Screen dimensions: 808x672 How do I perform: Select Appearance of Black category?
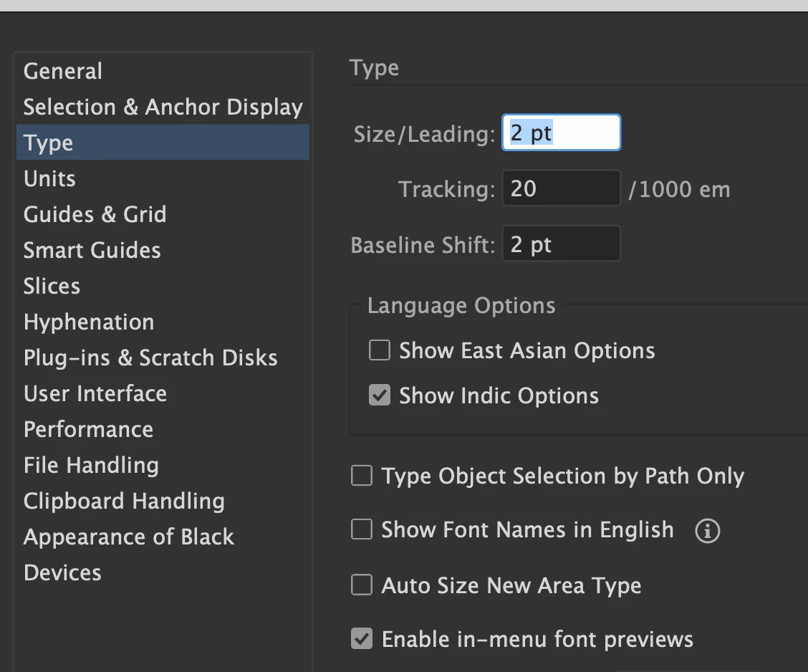[129, 537]
